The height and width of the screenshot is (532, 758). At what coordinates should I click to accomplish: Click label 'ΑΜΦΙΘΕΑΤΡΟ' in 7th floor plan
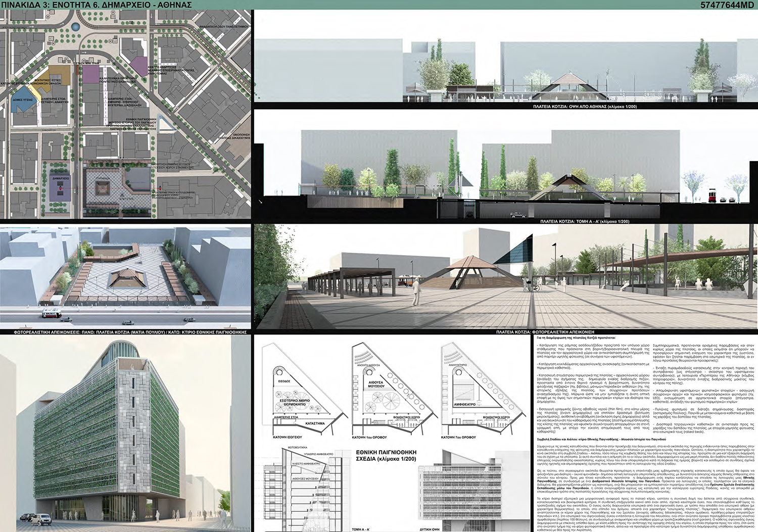tap(464, 404)
